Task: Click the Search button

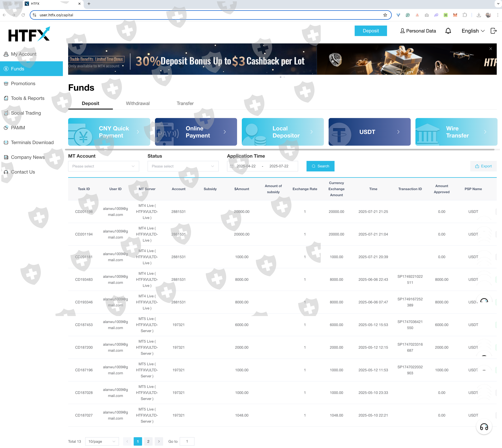Action: (320, 166)
